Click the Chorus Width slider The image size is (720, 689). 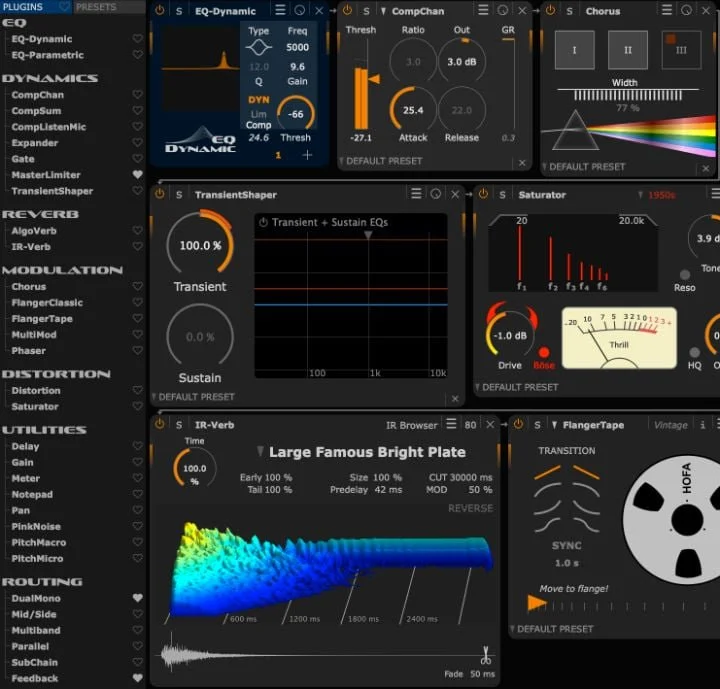pos(628,95)
